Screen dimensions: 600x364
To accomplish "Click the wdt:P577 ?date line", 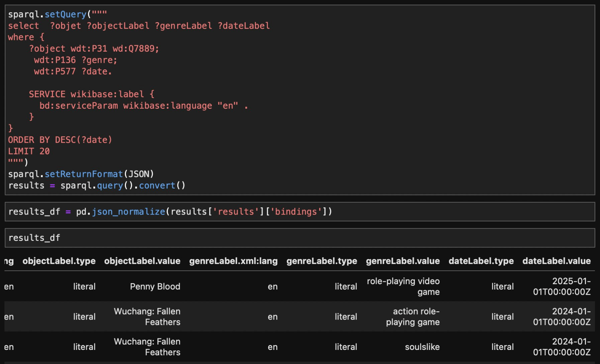I will coord(73,71).
